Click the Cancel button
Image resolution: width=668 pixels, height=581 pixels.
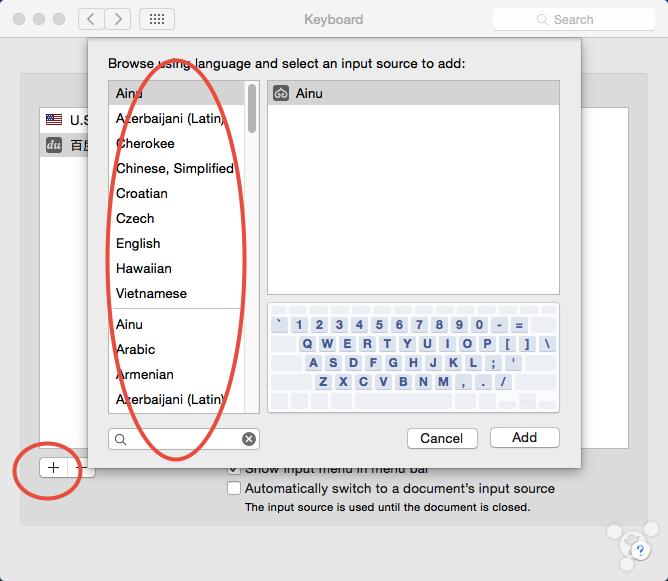(442, 438)
